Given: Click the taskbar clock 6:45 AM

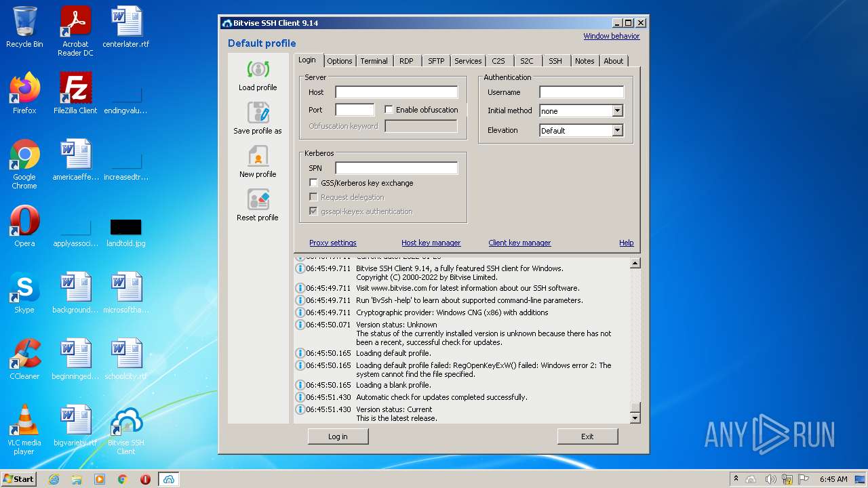Looking at the screenshot, I should tap(833, 479).
